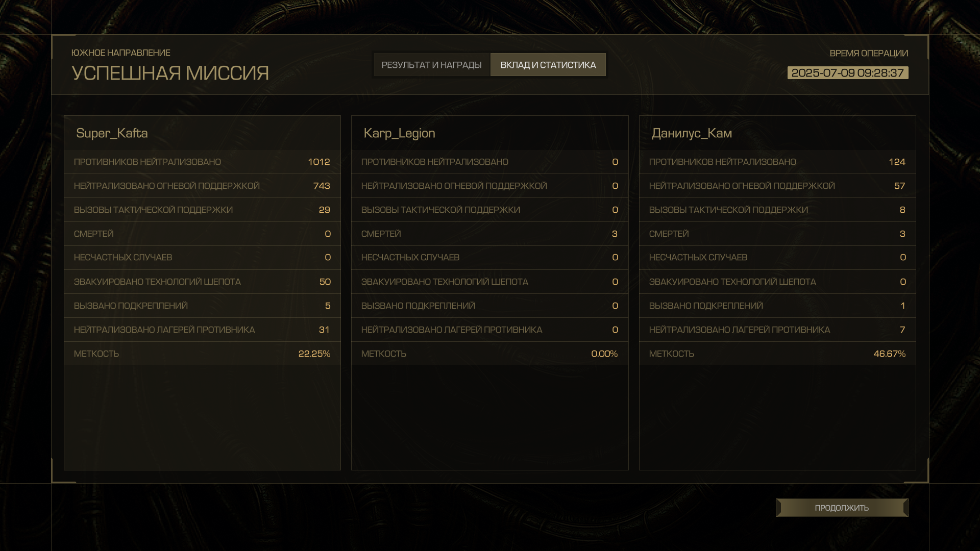
Task: Click Karp_Legion's accuracy value 0.00%
Action: [x=604, y=354]
